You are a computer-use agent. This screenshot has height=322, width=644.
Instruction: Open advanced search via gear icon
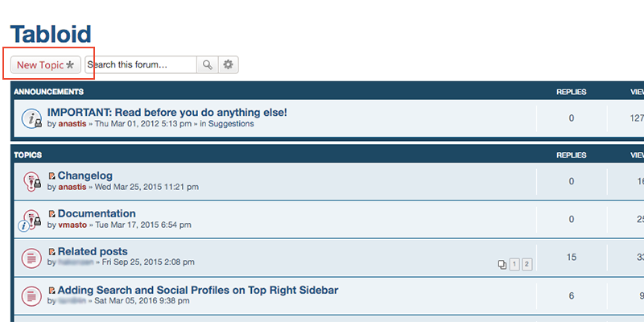(x=229, y=65)
